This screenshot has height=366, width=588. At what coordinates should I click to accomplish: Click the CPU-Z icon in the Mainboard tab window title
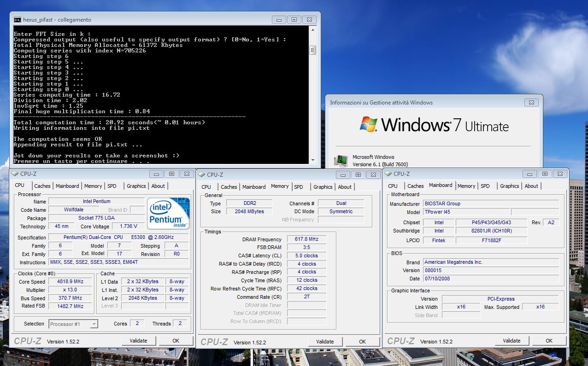point(388,174)
